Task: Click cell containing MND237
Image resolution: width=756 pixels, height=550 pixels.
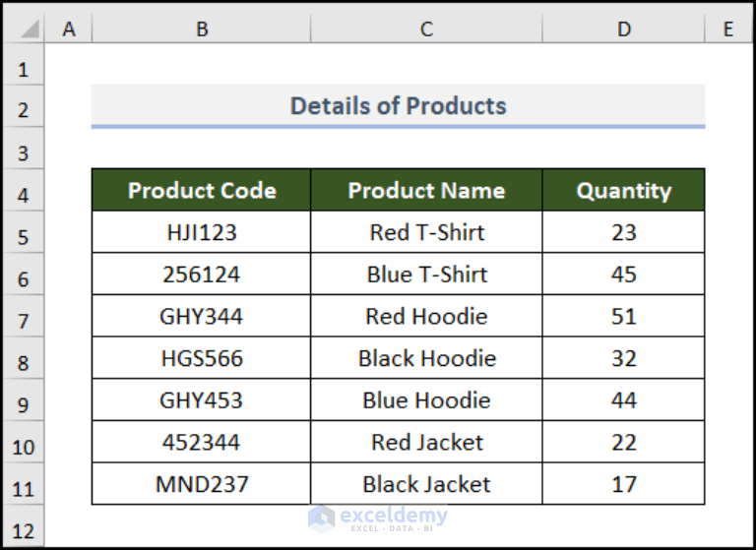Action: point(202,484)
